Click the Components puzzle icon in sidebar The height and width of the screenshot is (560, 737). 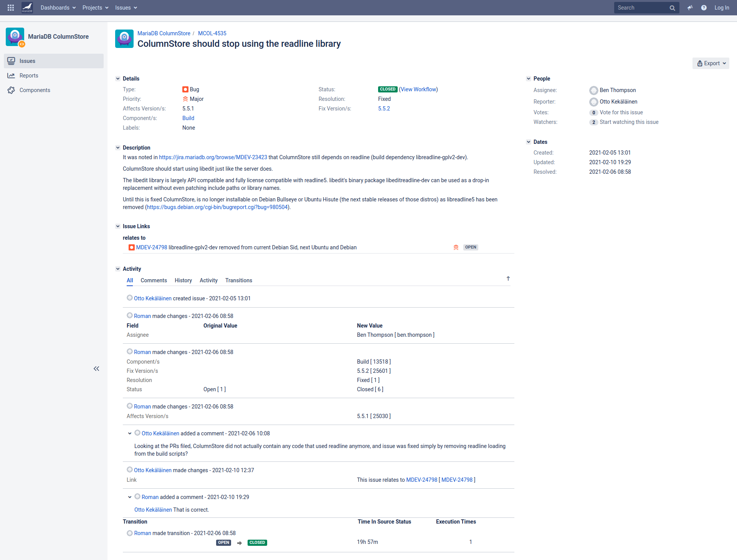11,90
